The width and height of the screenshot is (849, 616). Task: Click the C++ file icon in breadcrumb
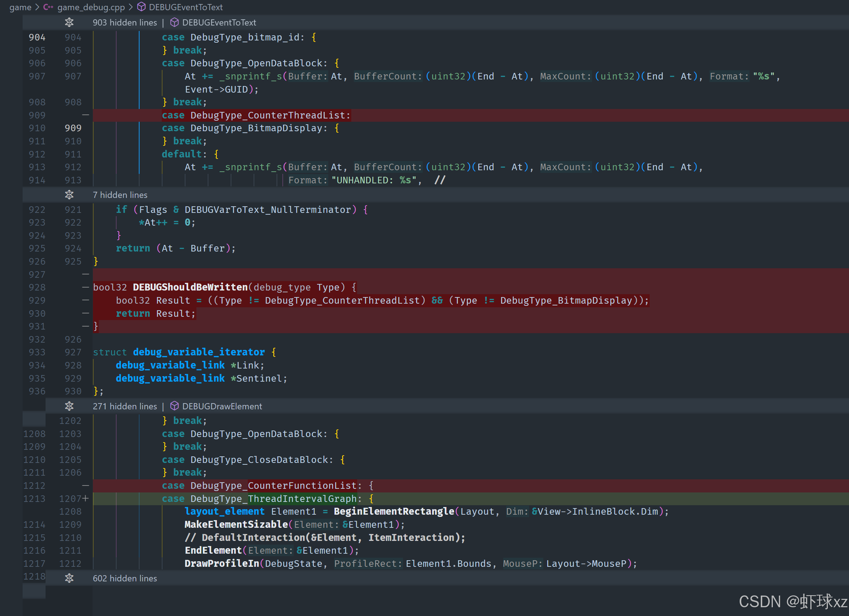pos(48,7)
